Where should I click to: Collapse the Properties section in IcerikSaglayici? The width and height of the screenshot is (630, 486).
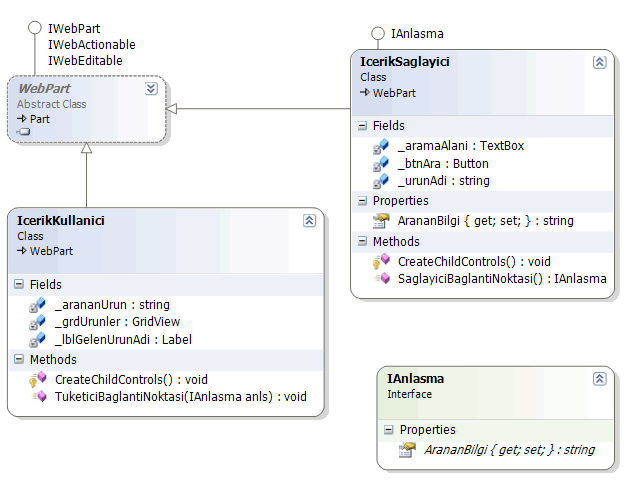coord(363,201)
